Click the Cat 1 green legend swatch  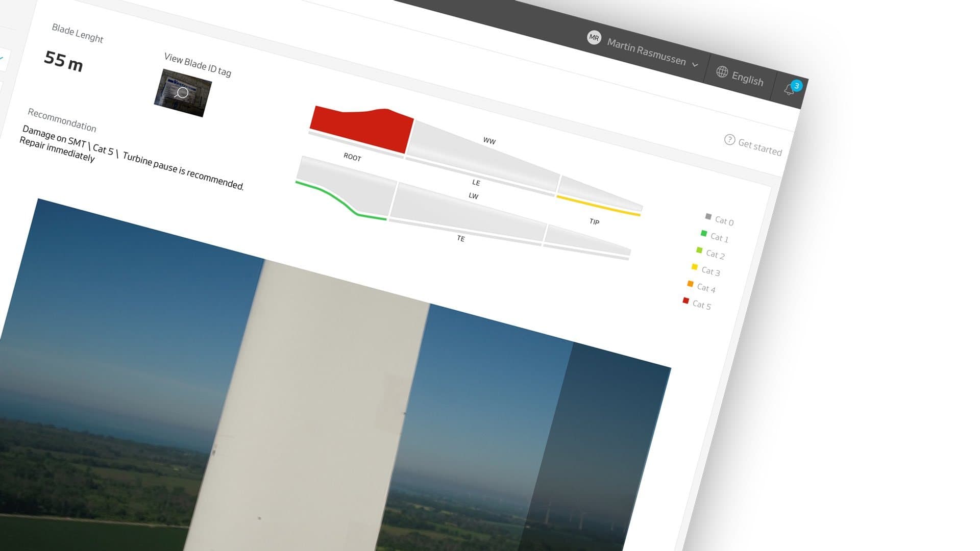(x=704, y=233)
